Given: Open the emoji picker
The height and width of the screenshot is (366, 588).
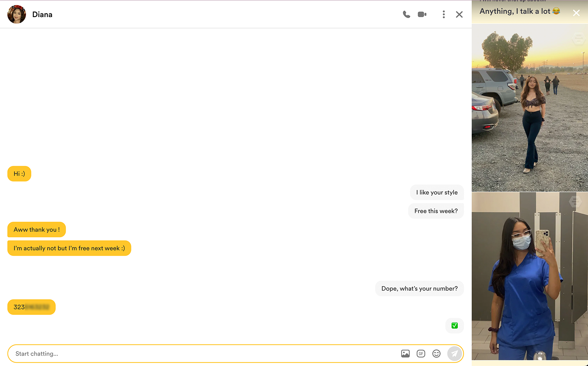Looking at the screenshot, I should (x=436, y=354).
